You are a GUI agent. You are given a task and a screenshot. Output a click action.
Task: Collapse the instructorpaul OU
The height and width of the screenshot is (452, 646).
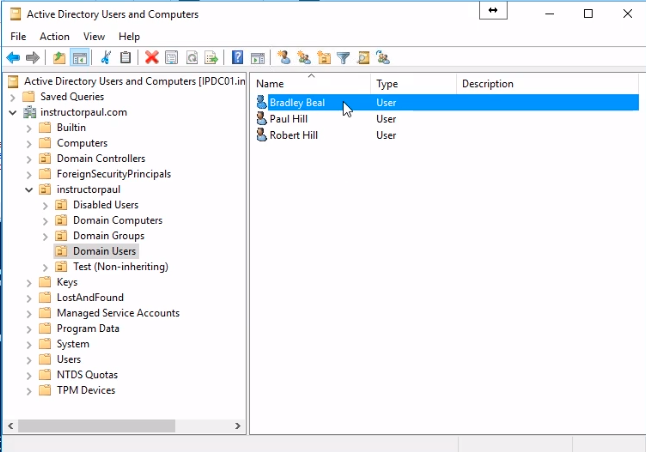pyautogui.click(x=29, y=190)
